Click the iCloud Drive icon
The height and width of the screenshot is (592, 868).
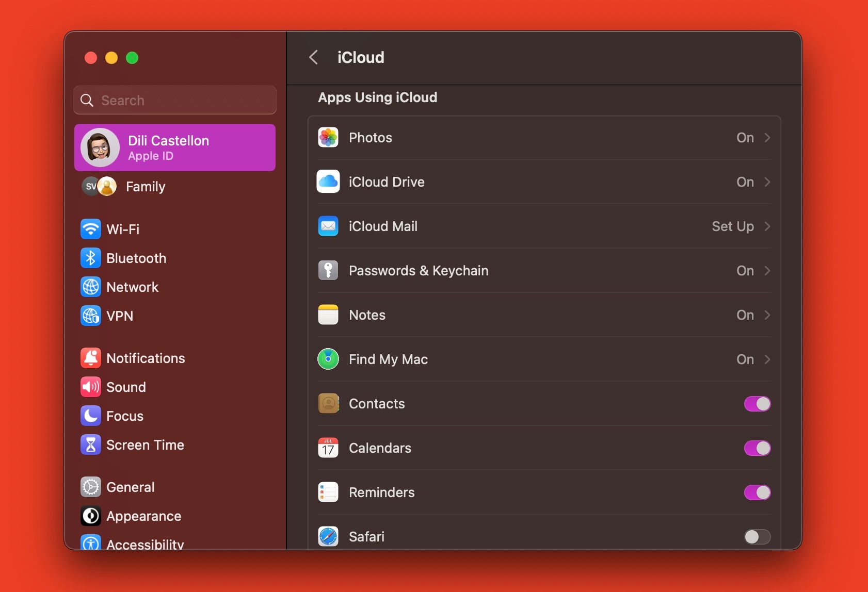click(x=328, y=182)
